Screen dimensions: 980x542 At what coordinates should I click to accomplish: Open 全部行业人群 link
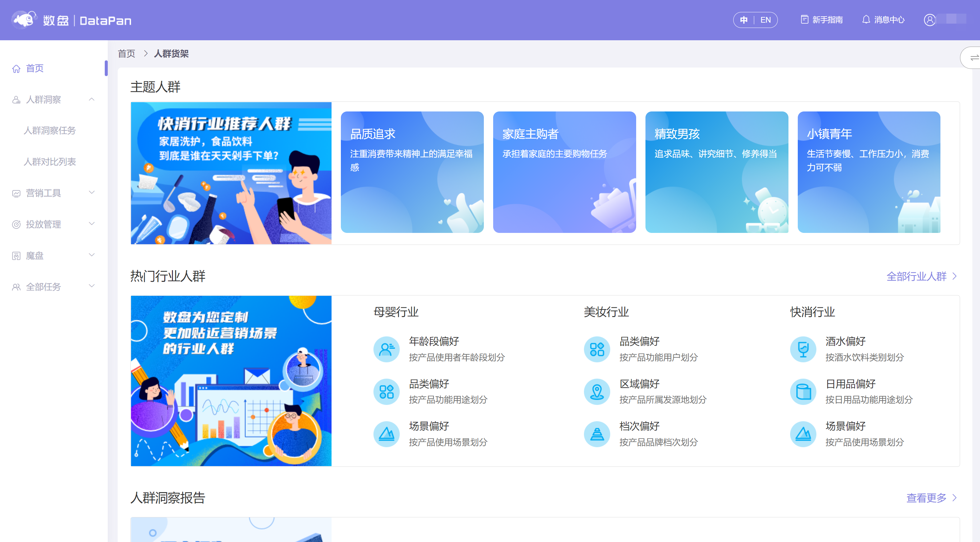pos(921,276)
